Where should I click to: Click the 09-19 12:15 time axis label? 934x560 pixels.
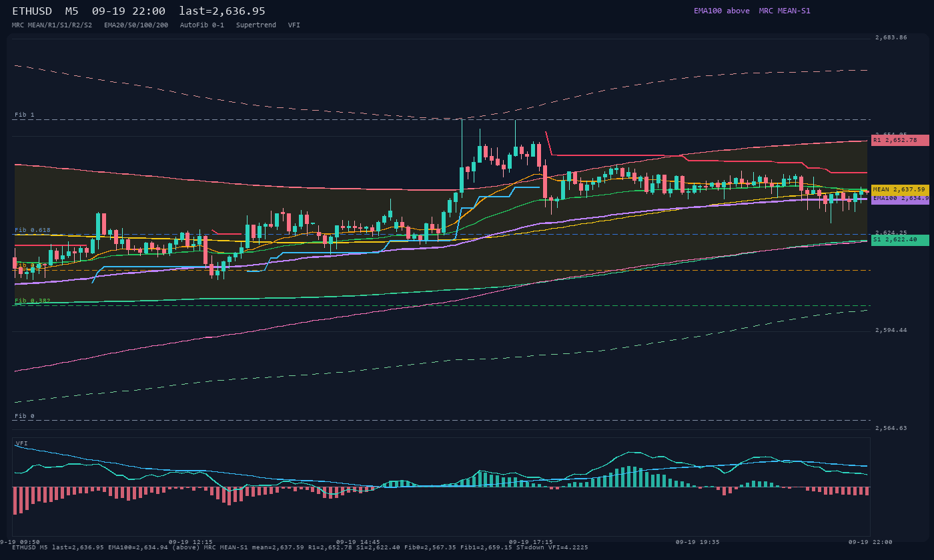point(191,543)
